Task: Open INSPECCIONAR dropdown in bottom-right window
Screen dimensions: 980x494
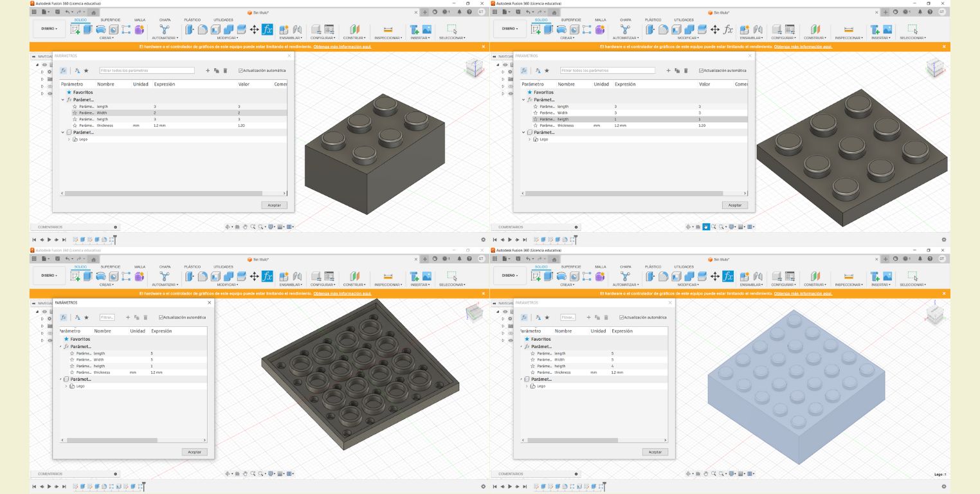Action: tap(848, 285)
